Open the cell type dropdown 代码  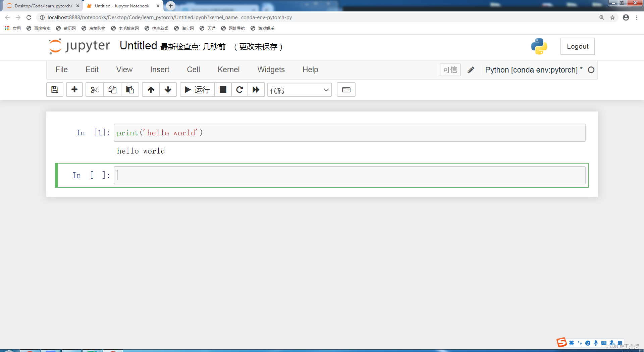(x=300, y=90)
